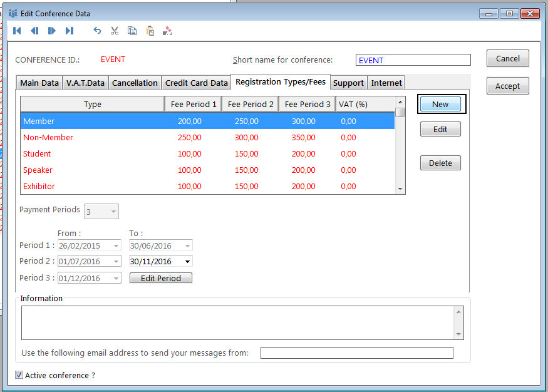The image size is (548, 392).
Task: Toggle the Active conference checkbox
Action: [x=19, y=375]
